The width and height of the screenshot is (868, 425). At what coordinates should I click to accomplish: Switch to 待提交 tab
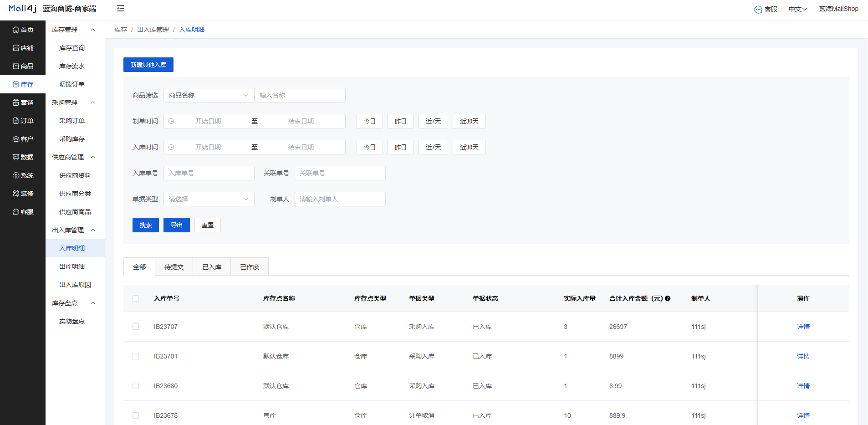point(174,267)
